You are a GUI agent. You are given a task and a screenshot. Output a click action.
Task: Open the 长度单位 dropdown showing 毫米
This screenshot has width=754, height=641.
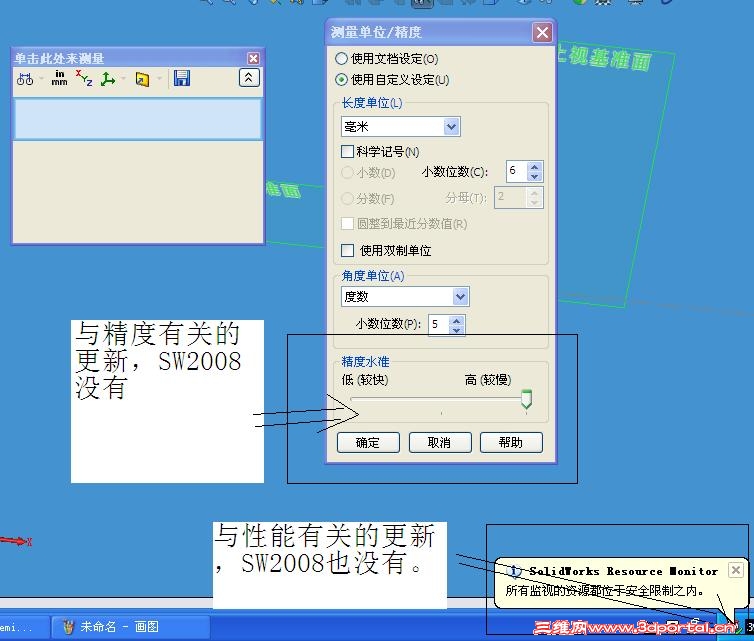401,127
